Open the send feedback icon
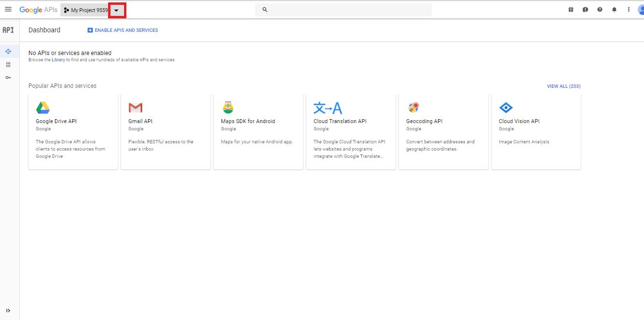Image resolution: width=644 pixels, height=320 pixels. point(585,10)
